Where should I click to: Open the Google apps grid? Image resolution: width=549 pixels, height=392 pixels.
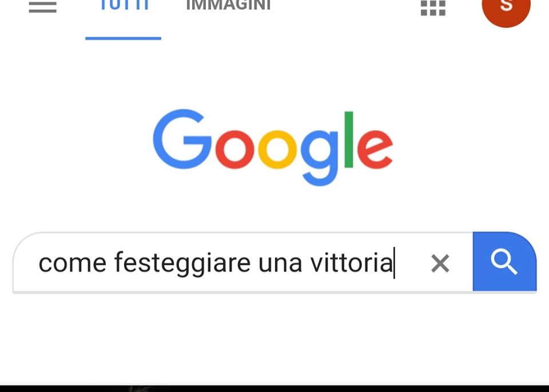click(433, 7)
